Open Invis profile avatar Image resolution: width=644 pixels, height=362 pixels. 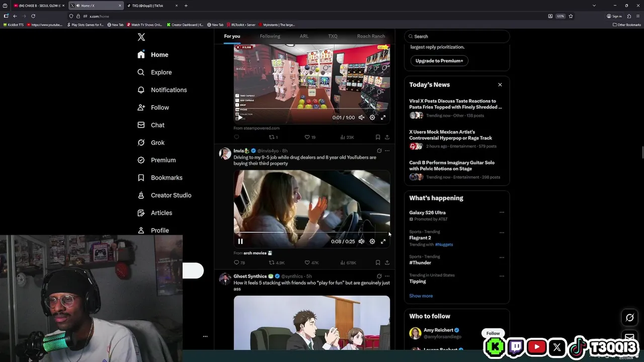click(225, 153)
